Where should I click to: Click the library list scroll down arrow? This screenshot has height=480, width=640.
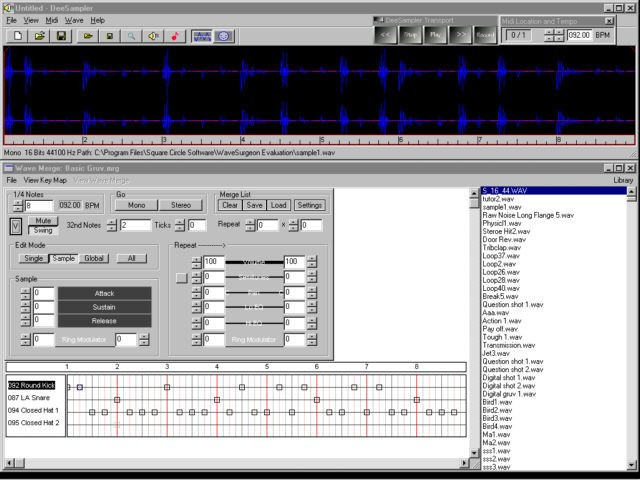[631, 464]
